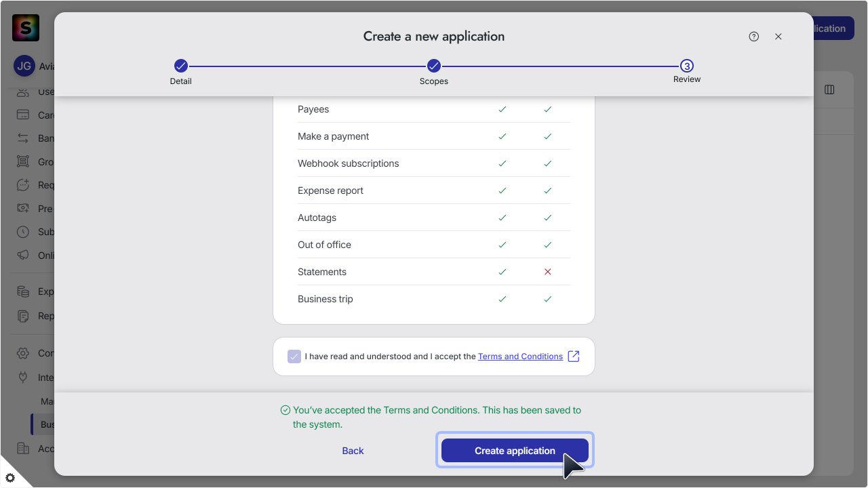Open the Cards icon in sidebar
Screen dimensions: 868x488
pyautogui.click(x=23, y=115)
